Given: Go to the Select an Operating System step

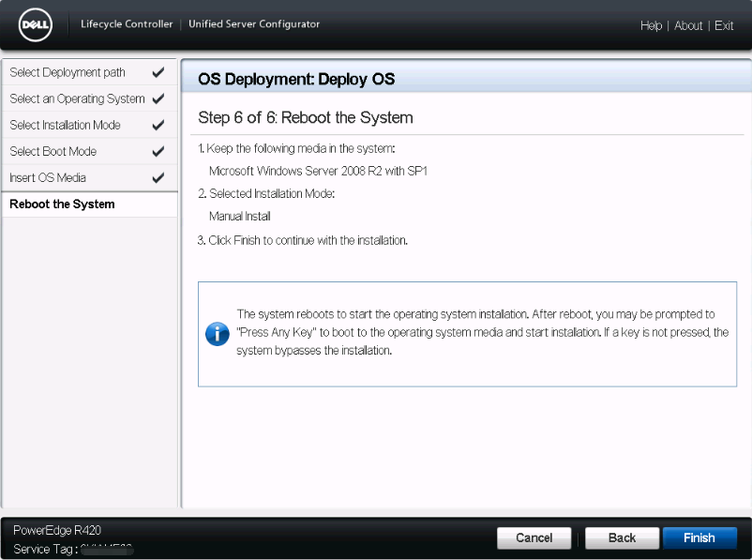Looking at the screenshot, I should 77,98.
